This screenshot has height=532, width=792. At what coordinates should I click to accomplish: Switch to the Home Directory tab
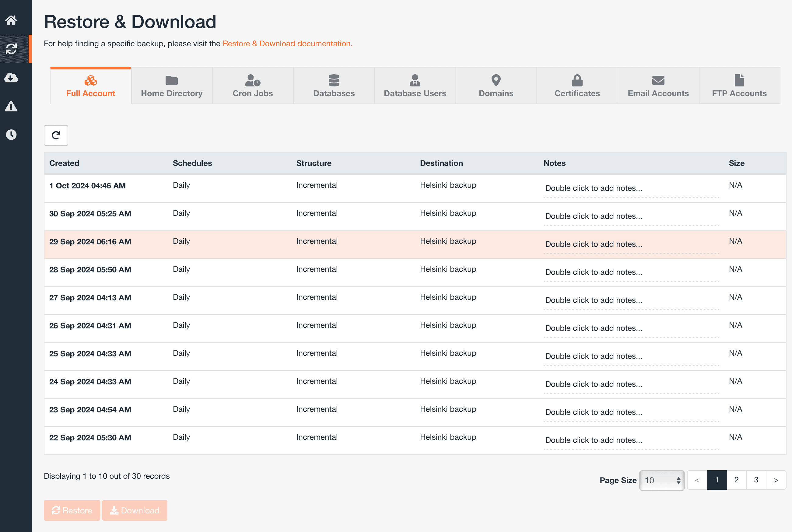click(171, 86)
